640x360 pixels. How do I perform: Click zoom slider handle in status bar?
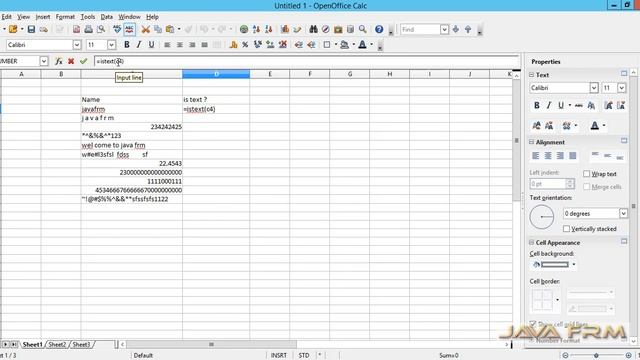[596, 356]
